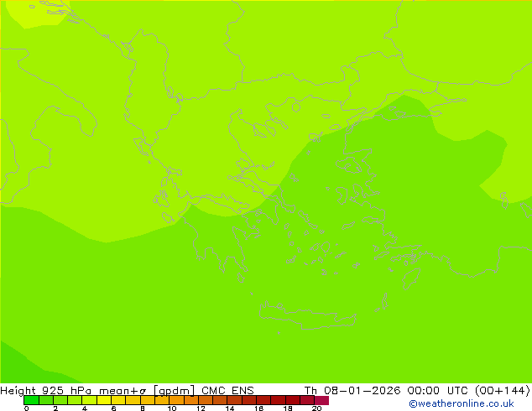
Task: Open the weatheronline.co.uk copyright link
Action: (462, 403)
